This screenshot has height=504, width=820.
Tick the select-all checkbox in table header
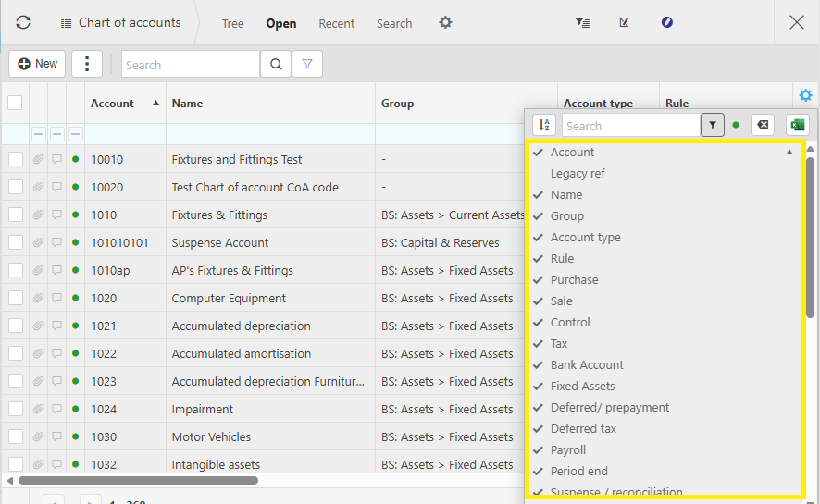[15, 103]
